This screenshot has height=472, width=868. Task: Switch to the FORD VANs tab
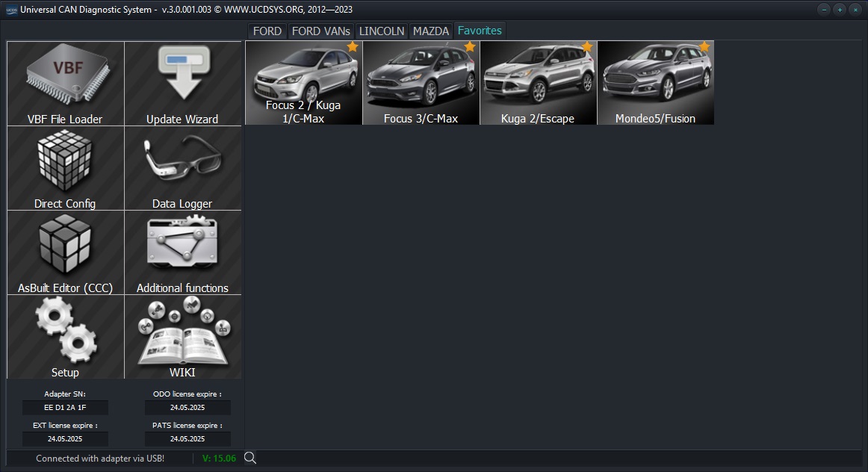point(320,31)
